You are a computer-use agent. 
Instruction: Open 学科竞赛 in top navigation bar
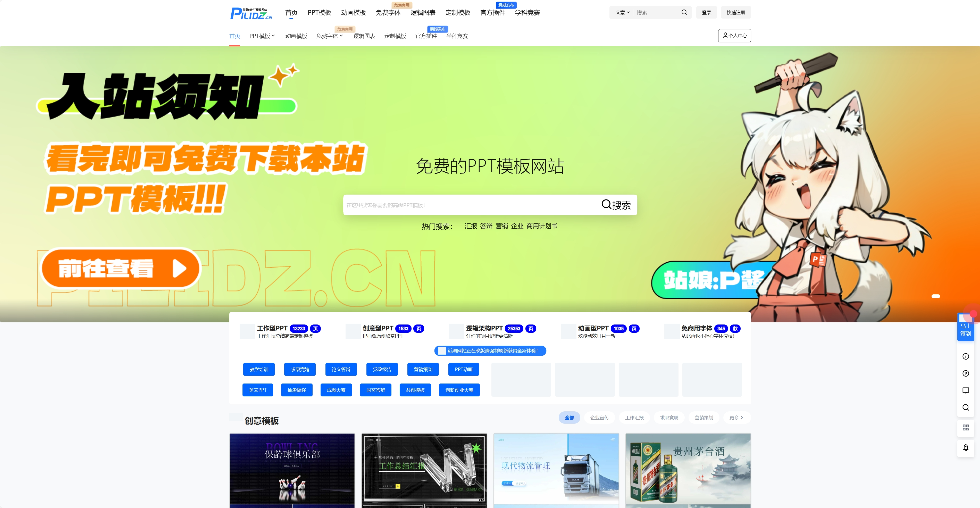pyautogui.click(x=527, y=13)
